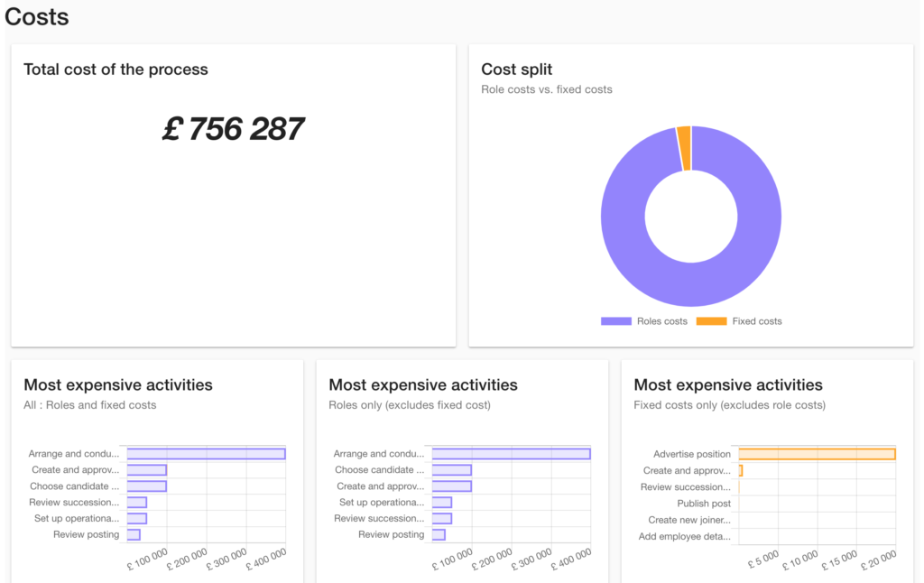This screenshot has width=924, height=583.
Task: Click Arrange and condu... bar in Roles only chart
Action: 512,454
